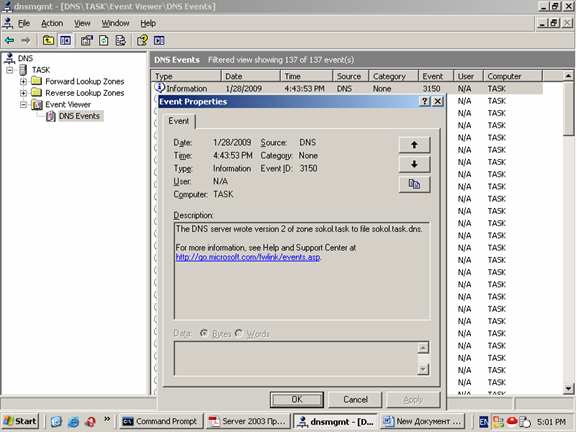The image size is (577, 433).
Task: Select Event Viewer in the tree
Action: pyautogui.click(x=68, y=104)
